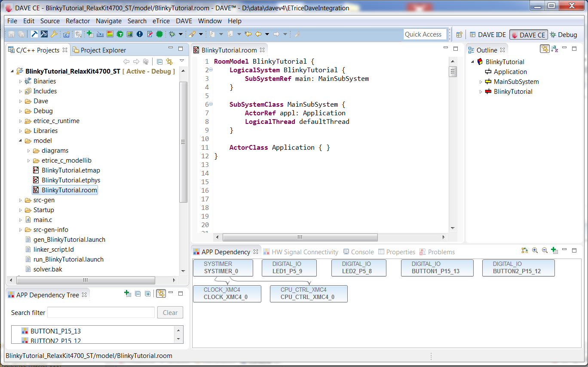Toggle Link with Editor in Outline view
Viewport: 588px width, 367px height.
tap(545, 49)
